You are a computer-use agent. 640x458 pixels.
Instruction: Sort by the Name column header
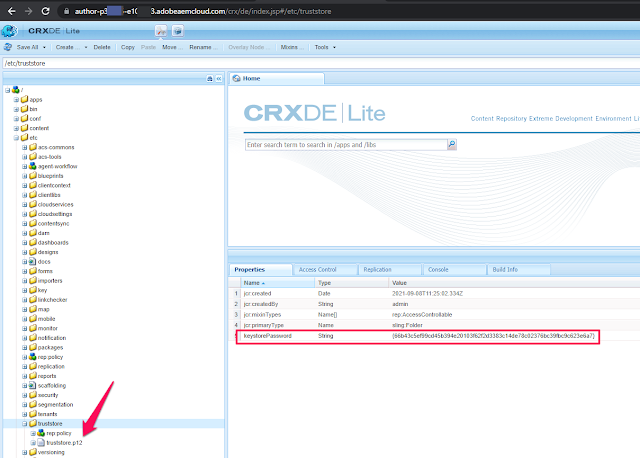tap(277, 283)
